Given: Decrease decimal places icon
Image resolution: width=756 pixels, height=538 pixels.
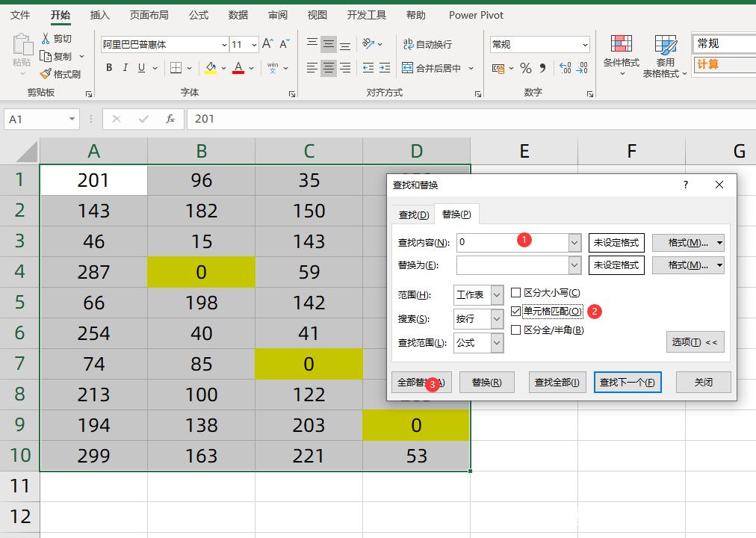Looking at the screenshot, I should pyautogui.click(x=582, y=69).
